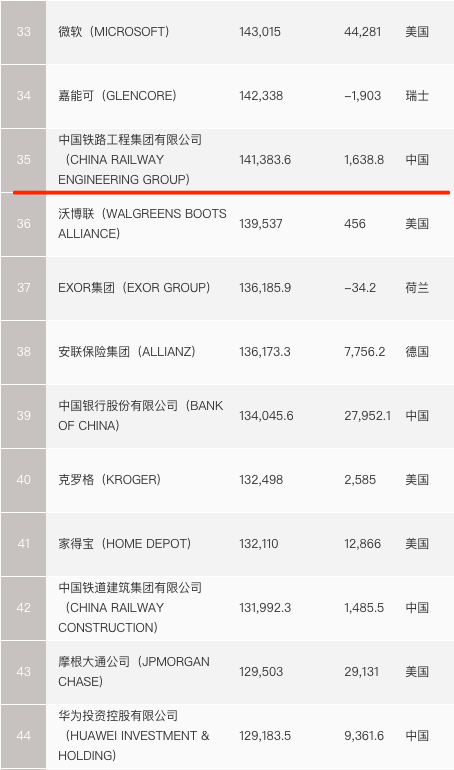Click Huawei Investment & Holding name
454x770 pixels.
(x=134, y=736)
